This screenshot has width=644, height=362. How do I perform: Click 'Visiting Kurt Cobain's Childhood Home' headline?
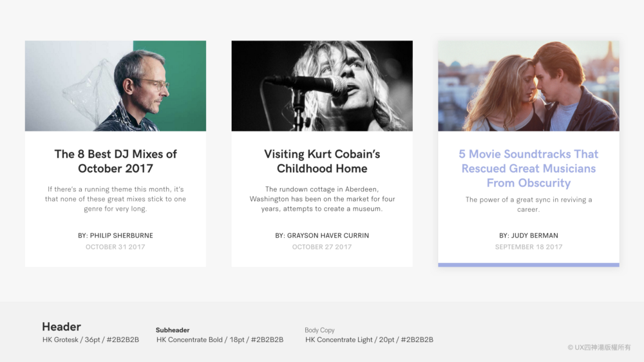(322, 161)
